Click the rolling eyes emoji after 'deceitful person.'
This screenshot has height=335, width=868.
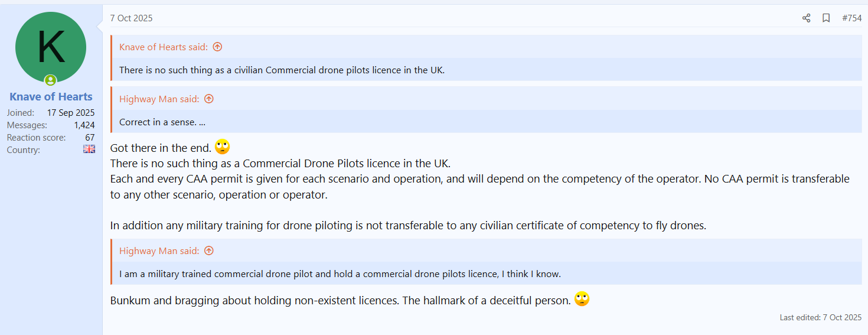[582, 300]
